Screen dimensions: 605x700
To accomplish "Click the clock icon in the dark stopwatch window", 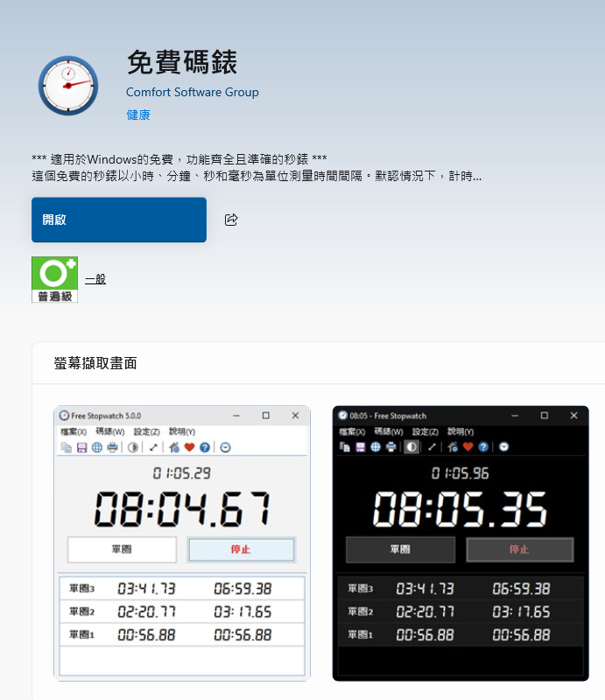I will 504,447.
